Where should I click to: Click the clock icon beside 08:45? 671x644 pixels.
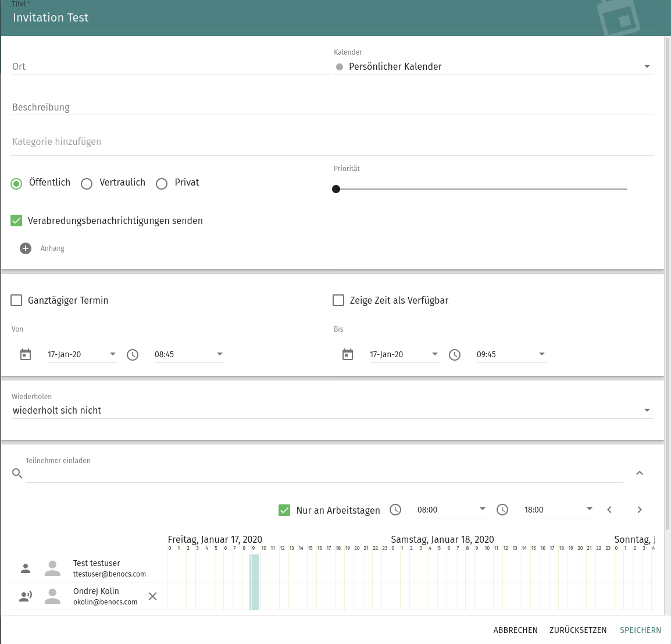point(133,354)
